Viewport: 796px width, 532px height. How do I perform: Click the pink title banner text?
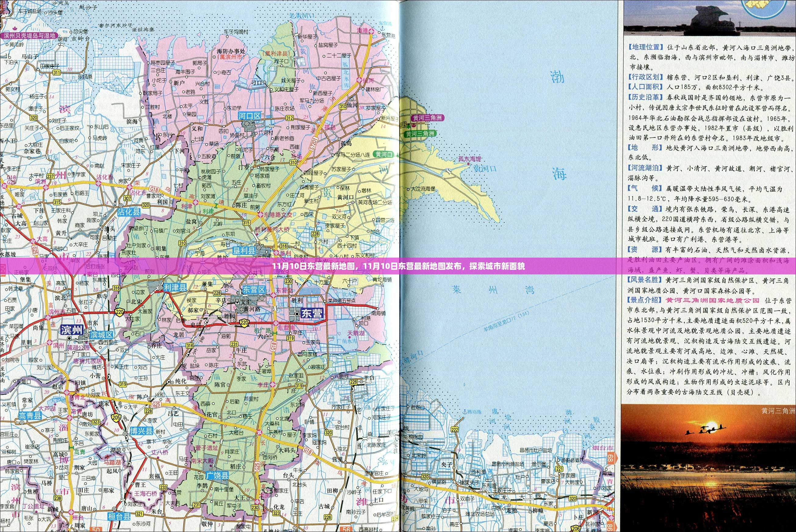click(398, 266)
